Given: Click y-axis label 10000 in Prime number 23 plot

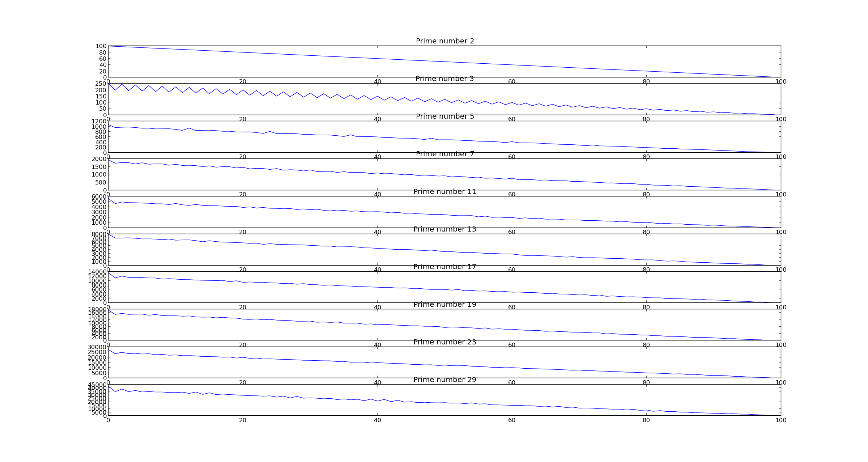Looking at the screenshot, I should tap(98, 368).
